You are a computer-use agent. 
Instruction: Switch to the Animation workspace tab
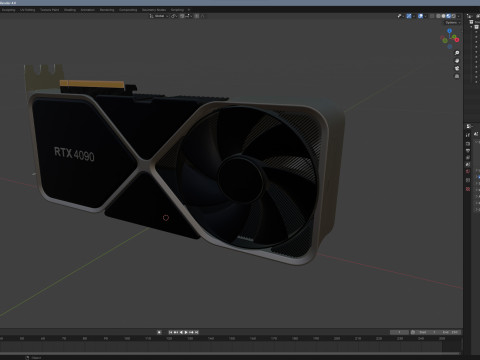pos(88,10)
